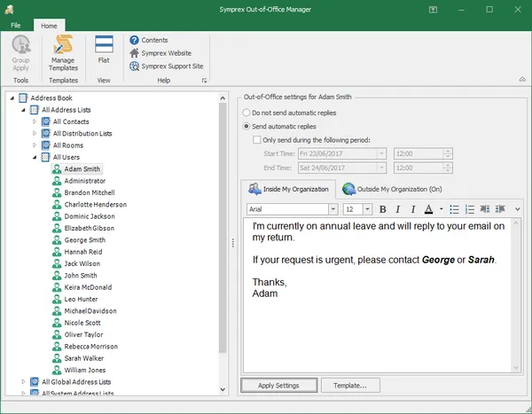Enable Only send during the following period
The height and width of the screenshot is (414, 532).
pyautogui.click(x=257, y=140)
